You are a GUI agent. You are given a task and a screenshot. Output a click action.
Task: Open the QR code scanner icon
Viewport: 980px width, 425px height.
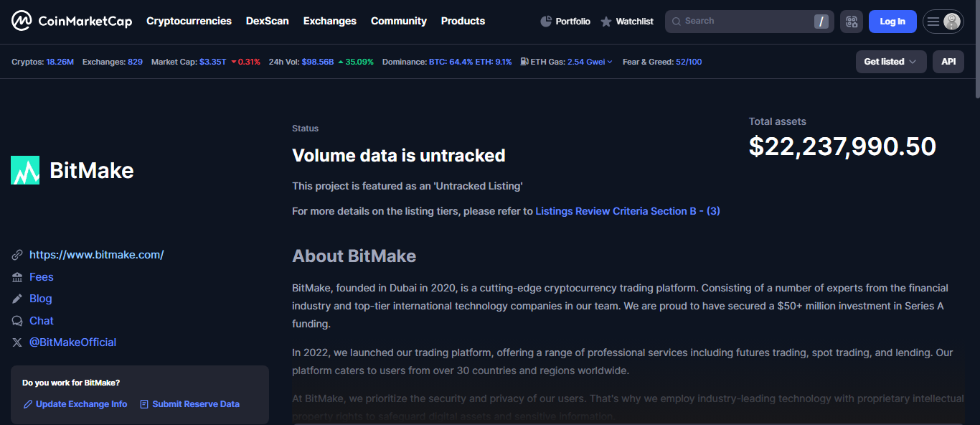tap(852, 22)
